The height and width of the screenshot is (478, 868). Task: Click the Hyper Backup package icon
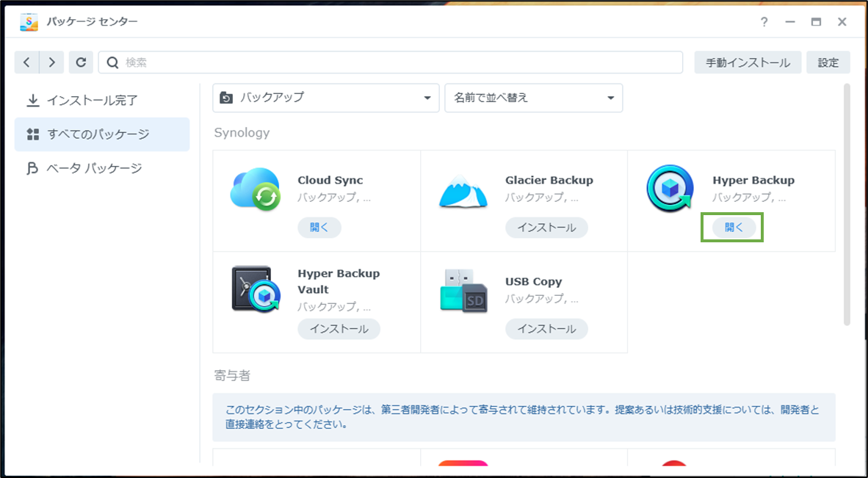pos(670,189)
